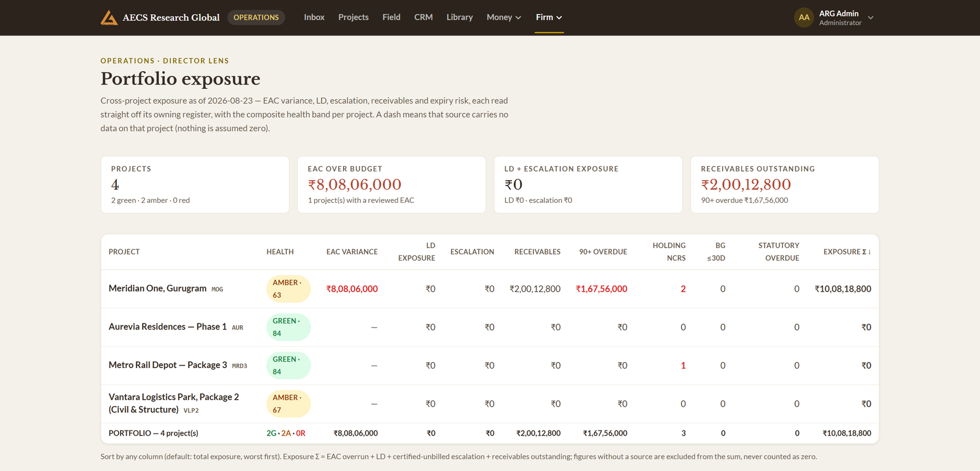The image size is (980, 471).
Task: Open the Projects nav item
Action: (x=353, y=17)
